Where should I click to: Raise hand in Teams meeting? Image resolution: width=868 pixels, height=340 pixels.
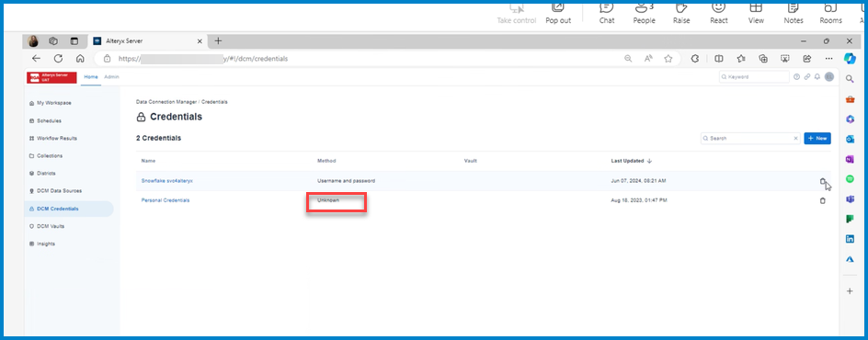tap(681, 13)
